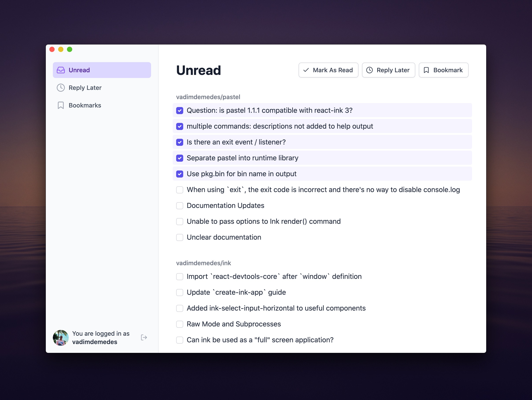Click the clock icon in Reply Later button
Image resolution: width=532 pixels, height=400 pixels.
tap(369, 70)
